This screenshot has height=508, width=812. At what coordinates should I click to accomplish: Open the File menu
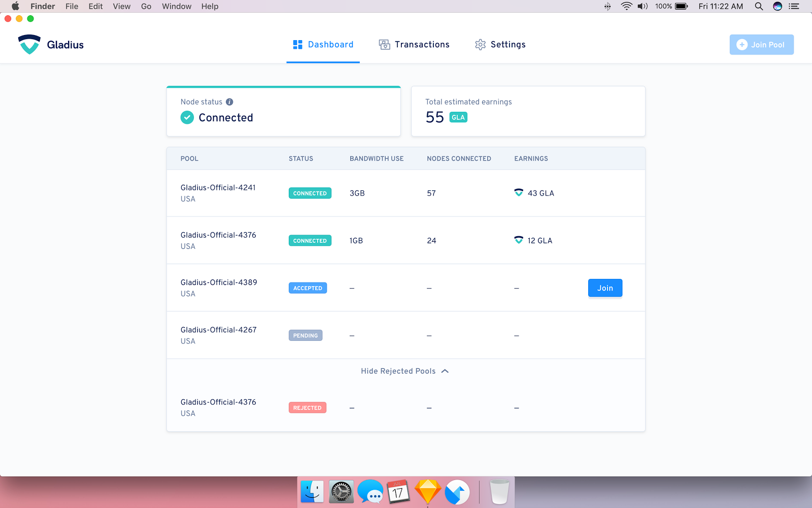[x=72, y=6]
